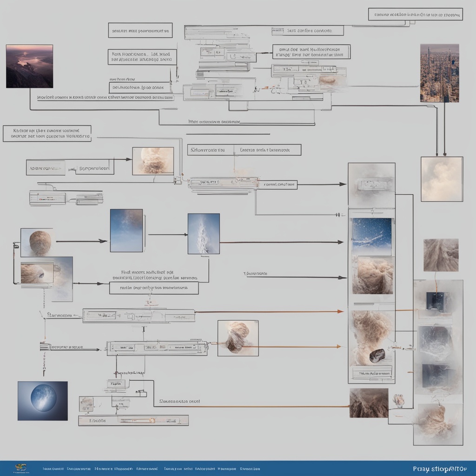This screenshot has width=476, height=476.
Task: Click the starry night sky image
Action: pos(371,237)
